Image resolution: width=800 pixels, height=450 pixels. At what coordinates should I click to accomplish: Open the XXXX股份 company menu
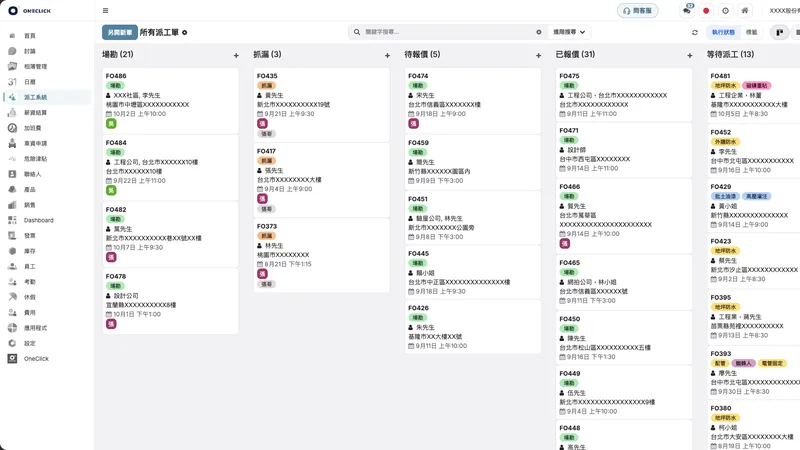[x=785, y=11]
